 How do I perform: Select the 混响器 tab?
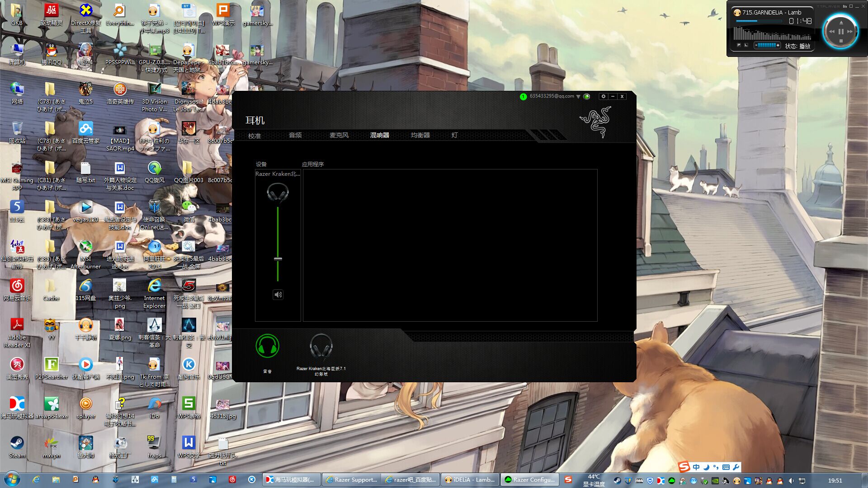click(379, 135)
